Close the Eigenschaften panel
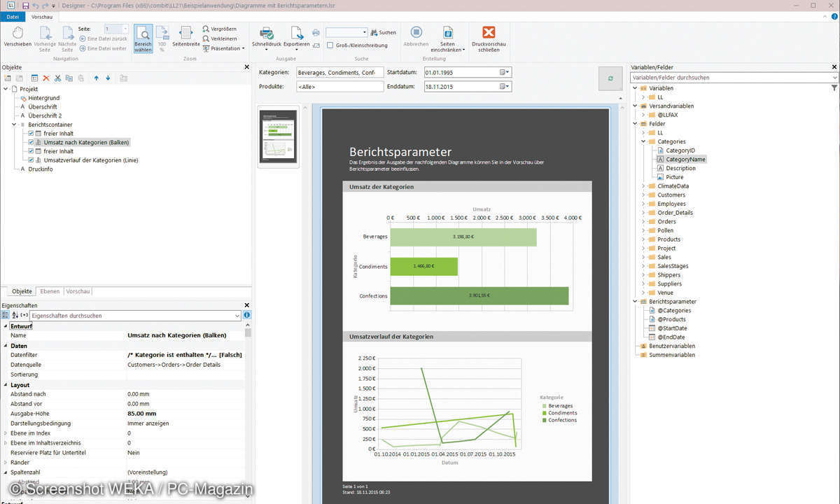This screenshot has height=504, width=840. (246, 305)
